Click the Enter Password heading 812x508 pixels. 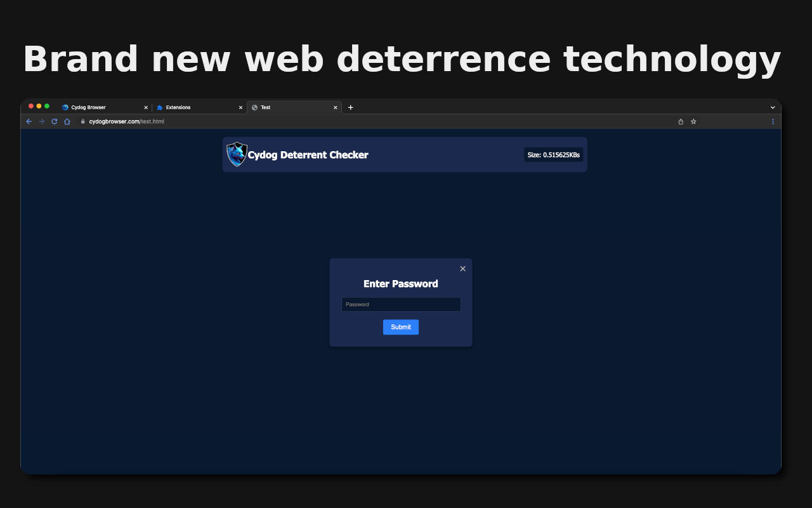(401, 284)
